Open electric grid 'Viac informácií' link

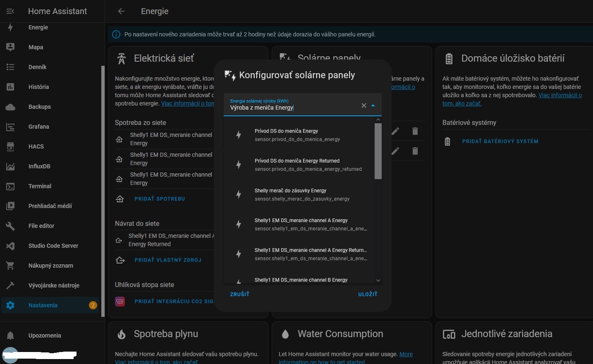click(188, 103)
